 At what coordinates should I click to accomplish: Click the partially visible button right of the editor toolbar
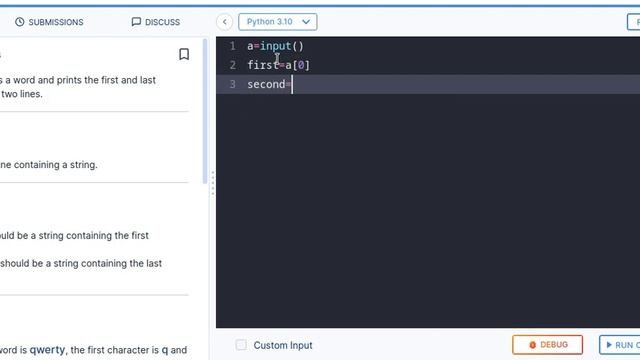tap(634, 22)
